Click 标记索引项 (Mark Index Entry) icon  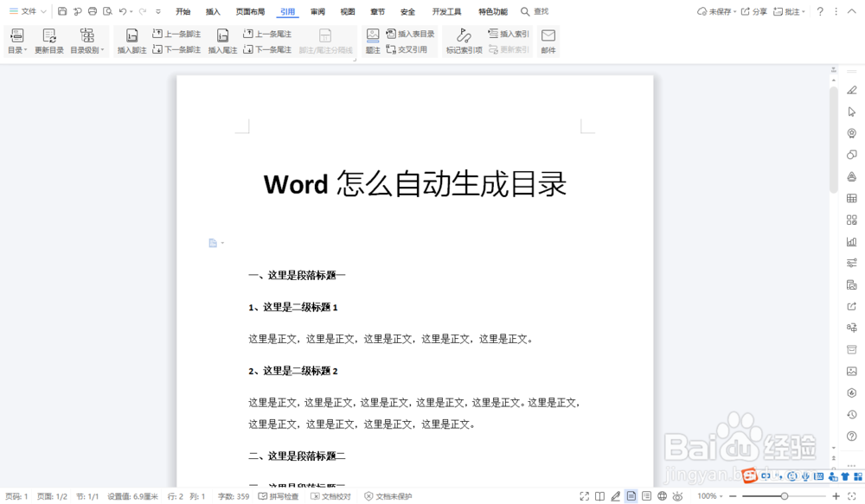[464, 41]
